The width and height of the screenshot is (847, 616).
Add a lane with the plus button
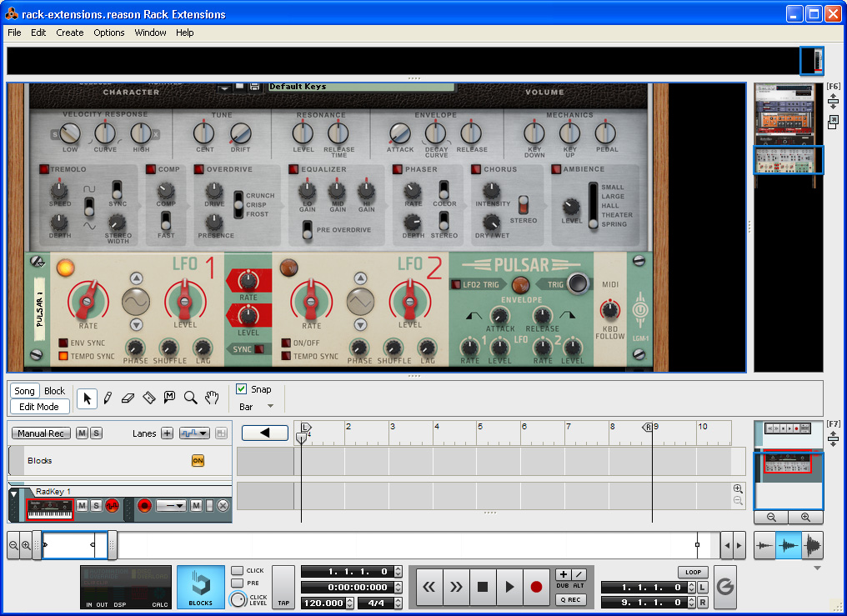coord(168,433)
